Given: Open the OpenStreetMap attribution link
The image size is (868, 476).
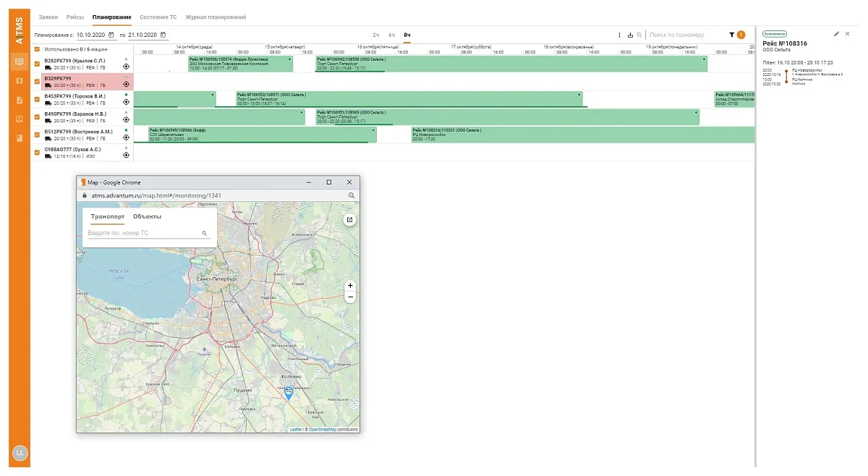Looking at the screenshot, I should pyautogui.click(x=323, y=429).
